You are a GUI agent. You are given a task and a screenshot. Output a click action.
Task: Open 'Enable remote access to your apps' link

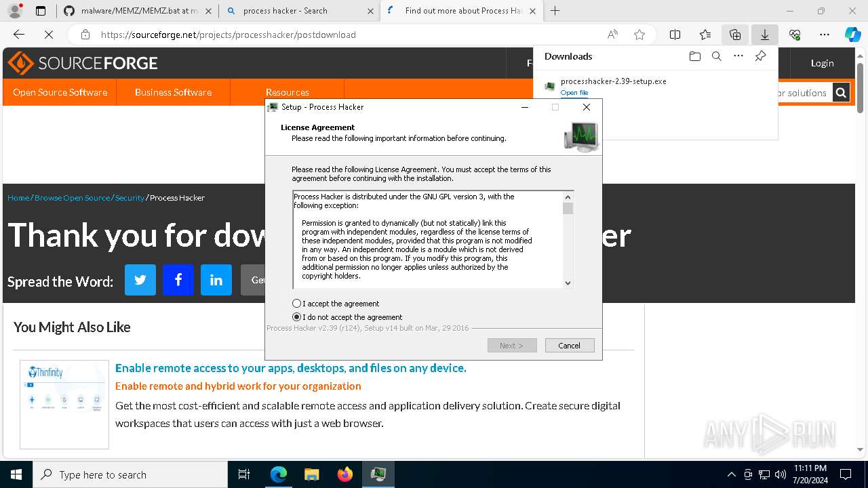[290, 368]
